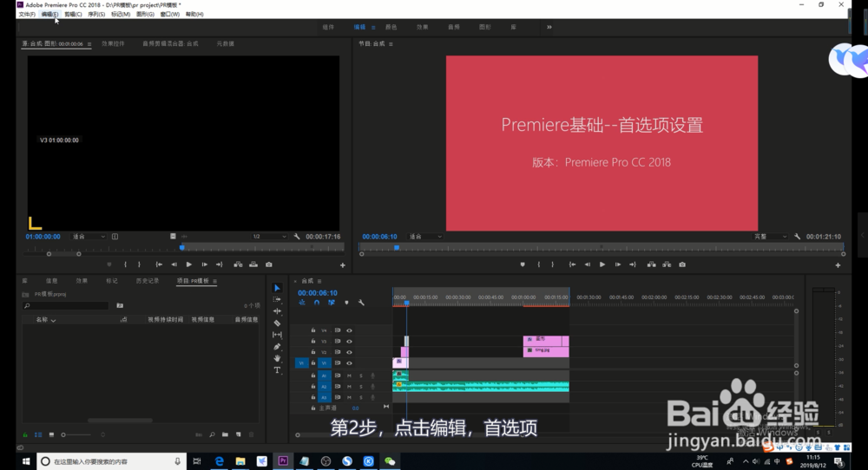Screen dimensions: 868x470
Task: Mute audio track A1
Action: [x=349, y=375]
